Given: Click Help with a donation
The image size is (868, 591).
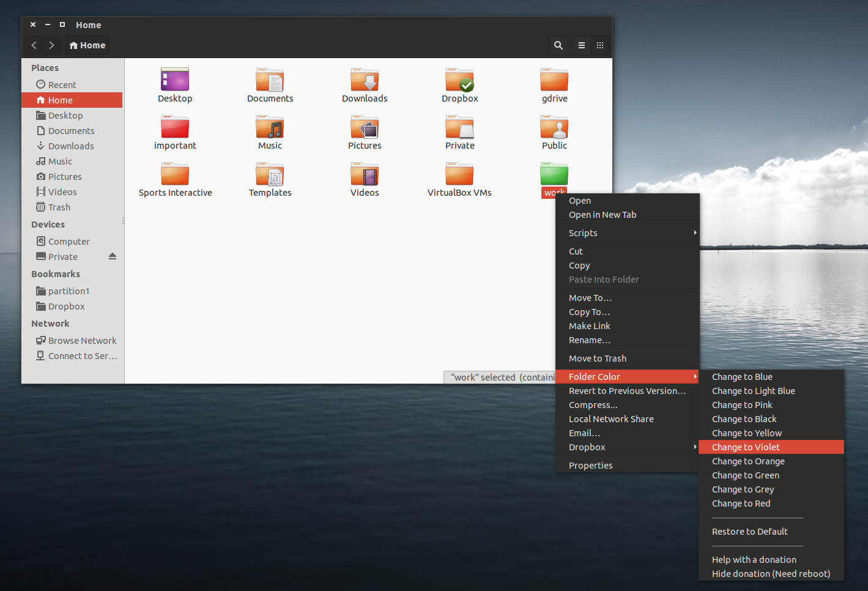Looking at the screenshot, I should [754, 559].
